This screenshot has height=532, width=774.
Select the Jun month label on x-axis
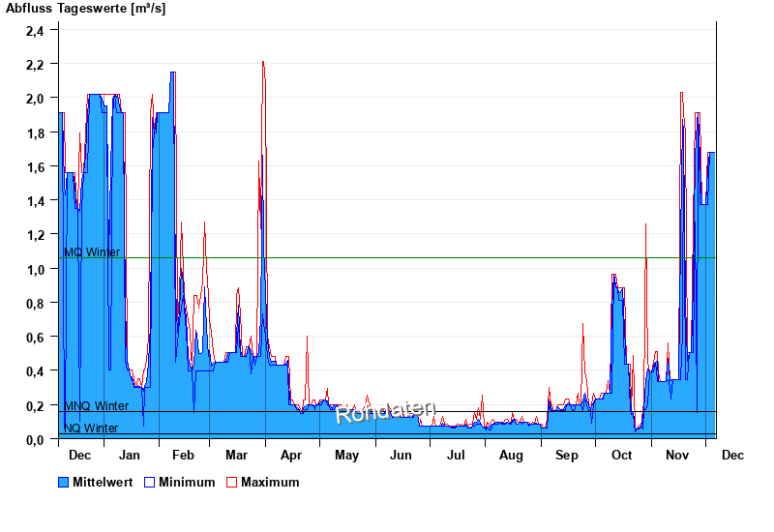click(401, 455)
